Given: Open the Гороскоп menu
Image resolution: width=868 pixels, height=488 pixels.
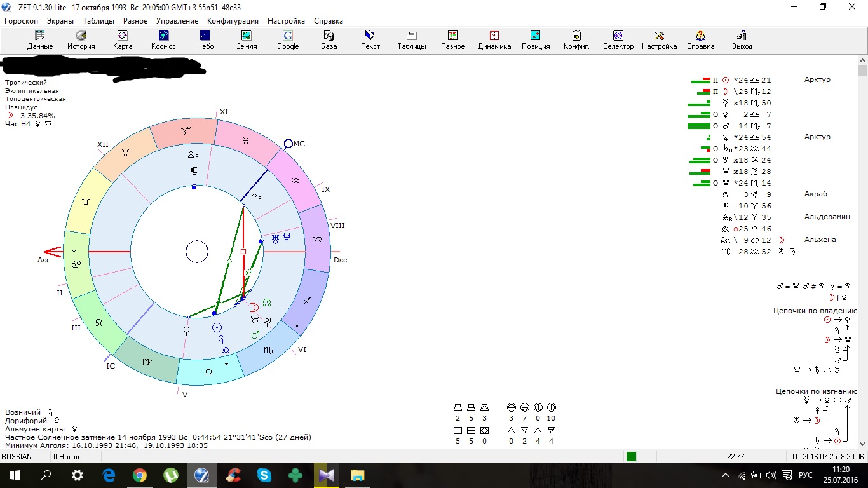Looking at the screenshot, I should [x=23, y=21].
